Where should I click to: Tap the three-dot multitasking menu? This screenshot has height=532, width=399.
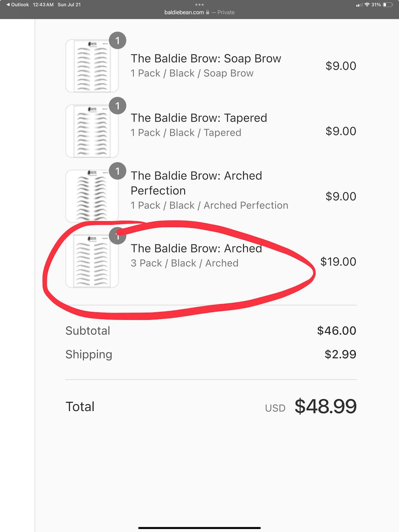tap(199, 5)
